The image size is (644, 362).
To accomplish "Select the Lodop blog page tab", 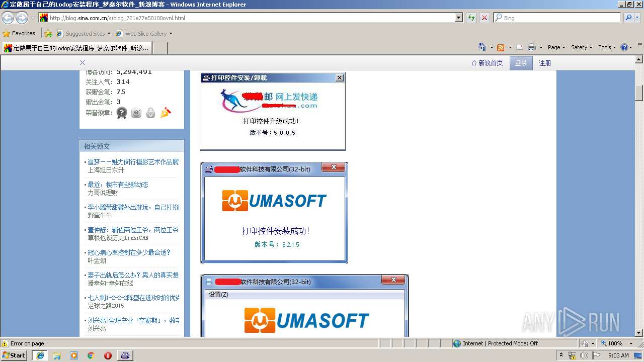I will point(76,48).
